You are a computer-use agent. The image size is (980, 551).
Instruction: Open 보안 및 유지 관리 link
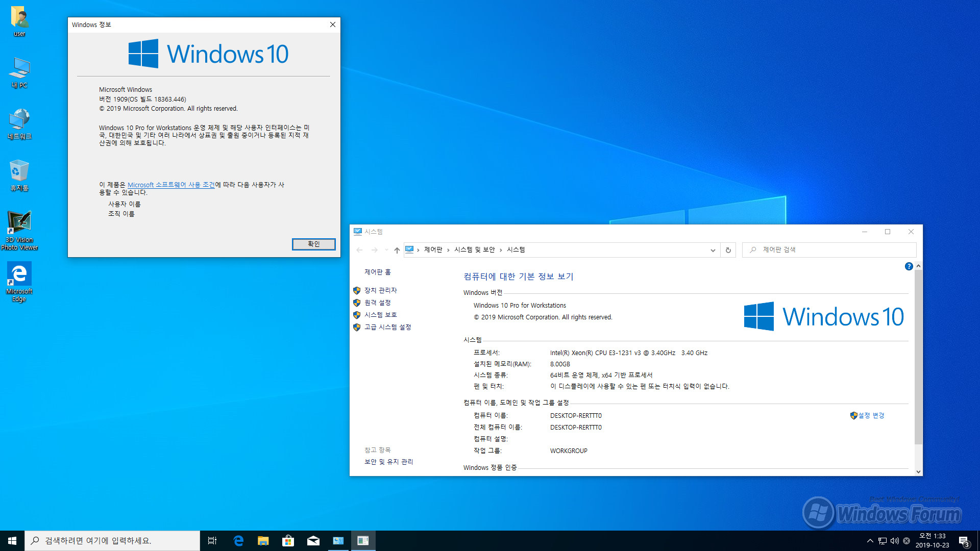(x=388, y=462)
